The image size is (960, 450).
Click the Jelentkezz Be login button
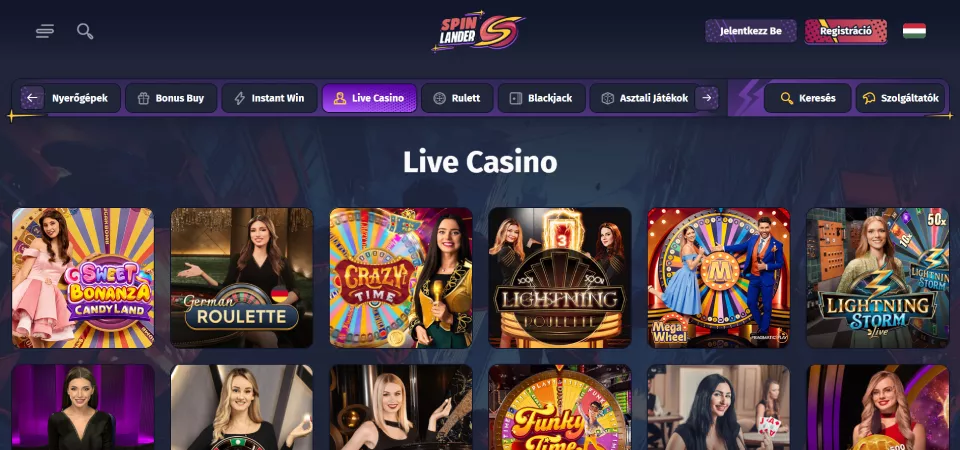coord(751,31)
